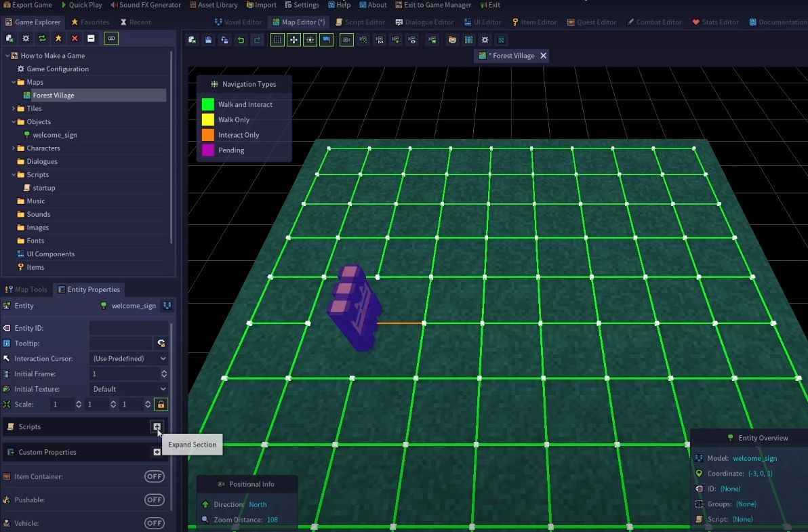The image size is (808, 532).
Task: Open the Interaction Cursor dropdown
Action: 129,359
